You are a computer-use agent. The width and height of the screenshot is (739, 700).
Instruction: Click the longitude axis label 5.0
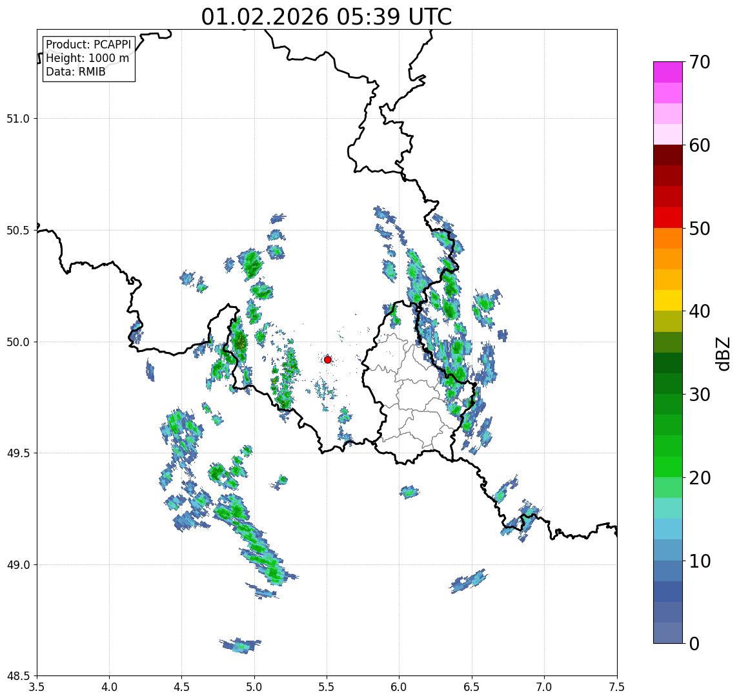coord(254,687)
